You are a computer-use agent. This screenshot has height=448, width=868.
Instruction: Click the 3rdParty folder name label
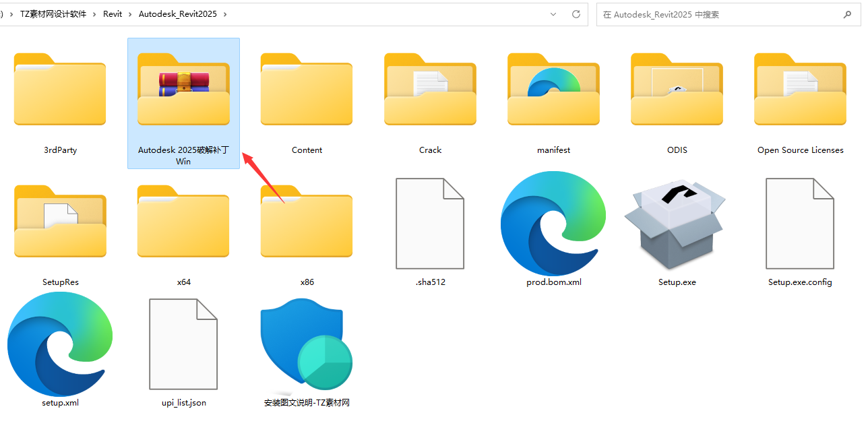(x=60, y=150)
